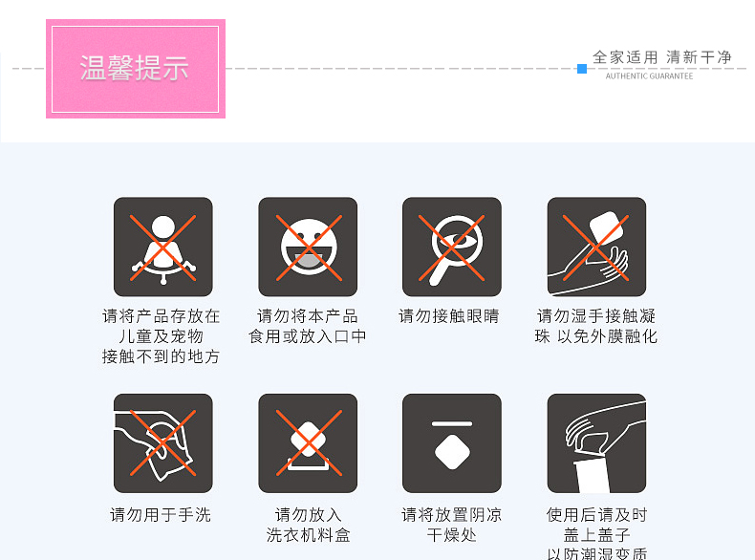The height and width of the screenshot is (560, 755).
Task: Click the pink 温馨提示 banner
Action: coord(136,69)
